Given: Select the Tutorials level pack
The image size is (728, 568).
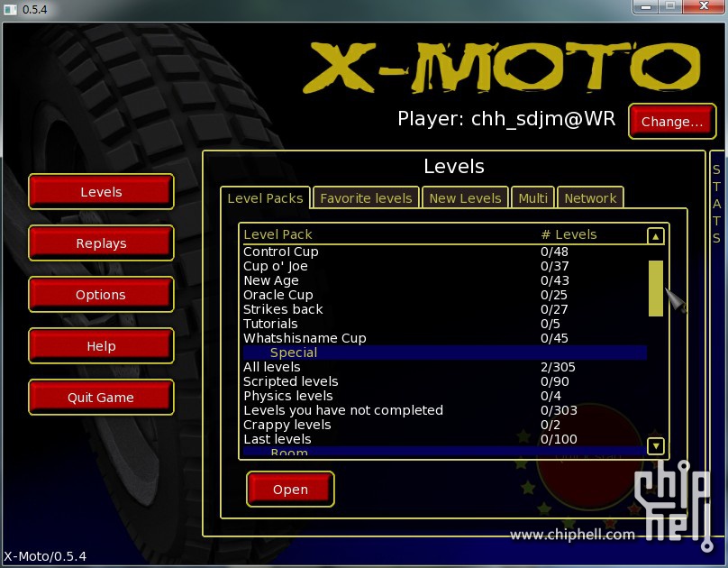Looking at the screenshot, I should click(445, 324).
